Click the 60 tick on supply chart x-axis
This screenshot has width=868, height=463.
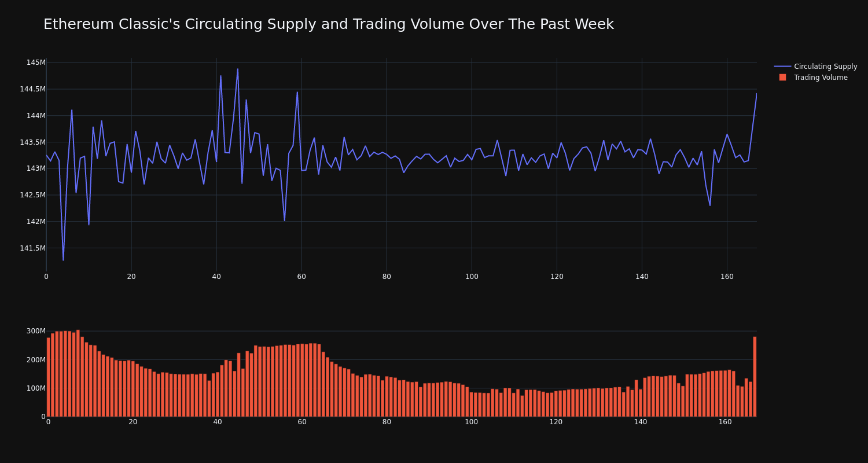coord(301,277)
